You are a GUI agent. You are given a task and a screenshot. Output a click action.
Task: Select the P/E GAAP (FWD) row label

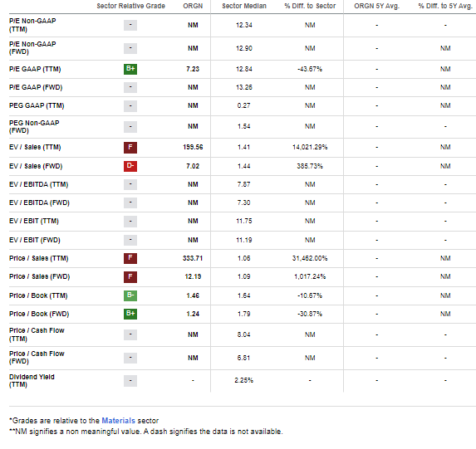pyautogui.click(x=36, y=87)
